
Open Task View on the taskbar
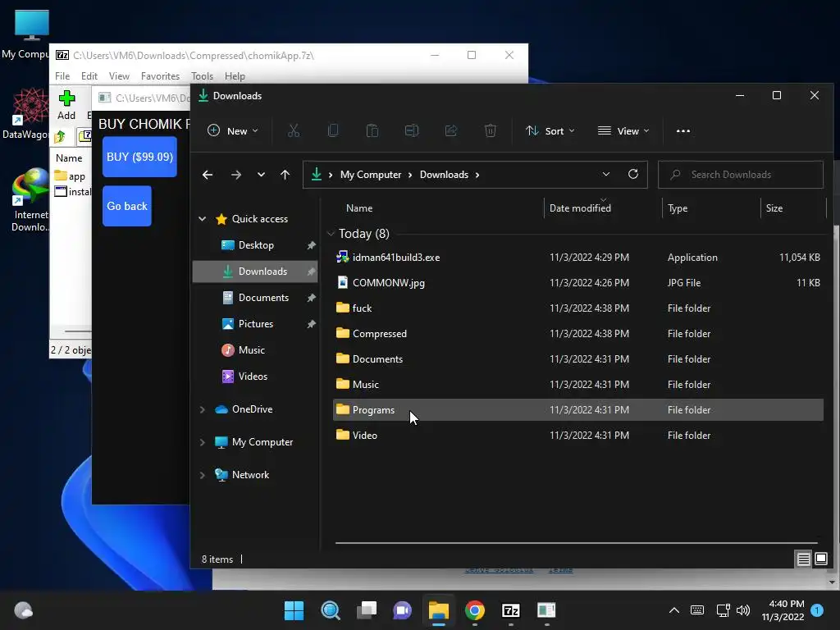click(x=367, y=610)
